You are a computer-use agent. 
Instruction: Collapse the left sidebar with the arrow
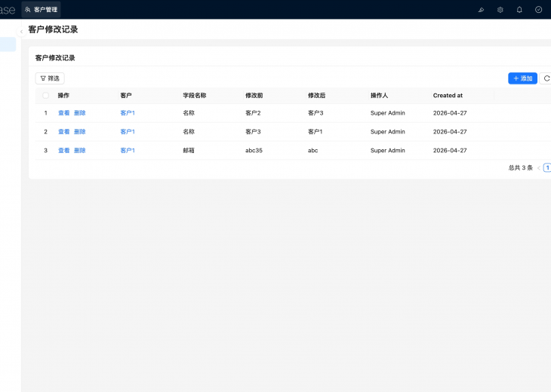[21, 31]
